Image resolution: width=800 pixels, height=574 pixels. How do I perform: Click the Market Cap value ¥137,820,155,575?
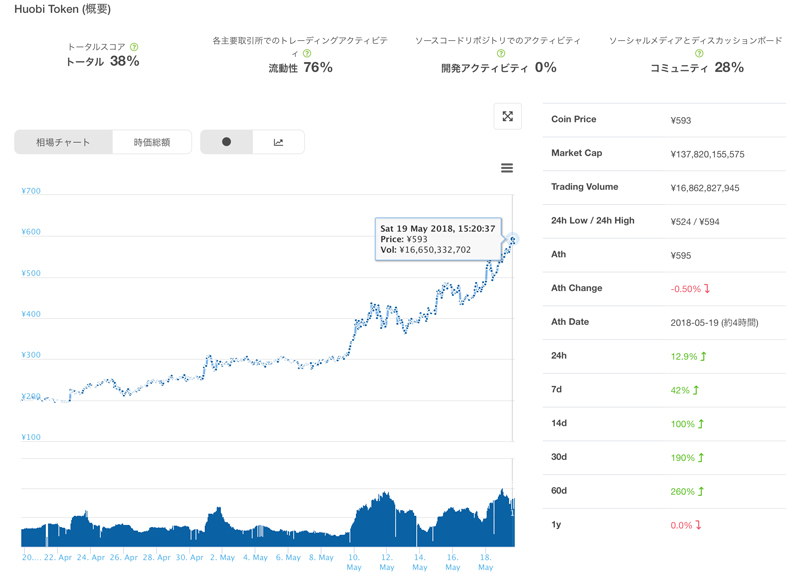tap(707, 154)
